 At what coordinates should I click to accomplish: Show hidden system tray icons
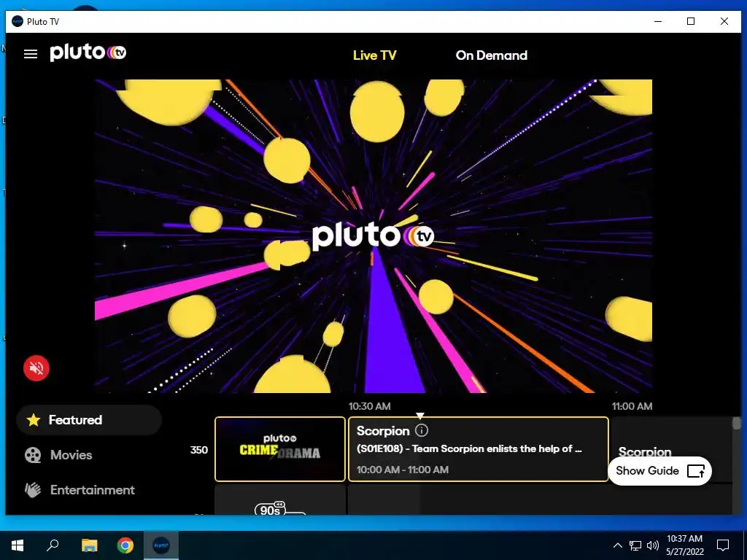click(x=617, y=545)
